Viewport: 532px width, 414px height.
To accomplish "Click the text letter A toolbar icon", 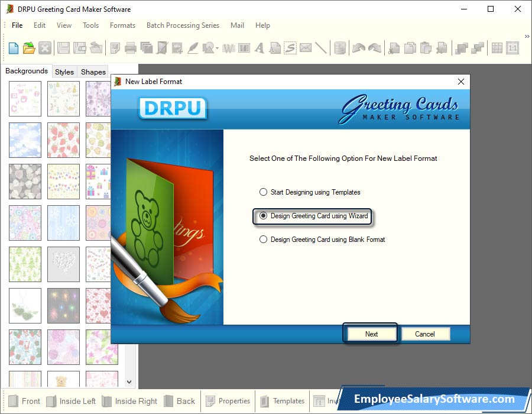I will coord(259,48).
